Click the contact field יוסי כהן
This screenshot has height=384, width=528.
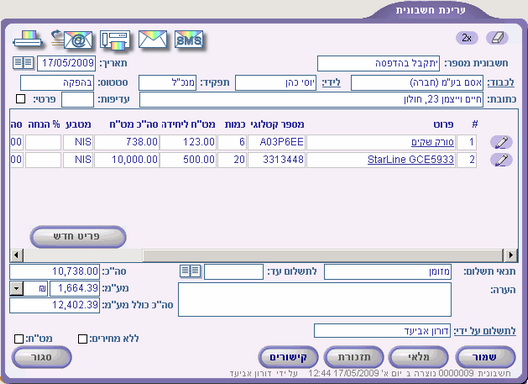pyautogui.click(x=276, y=83)
